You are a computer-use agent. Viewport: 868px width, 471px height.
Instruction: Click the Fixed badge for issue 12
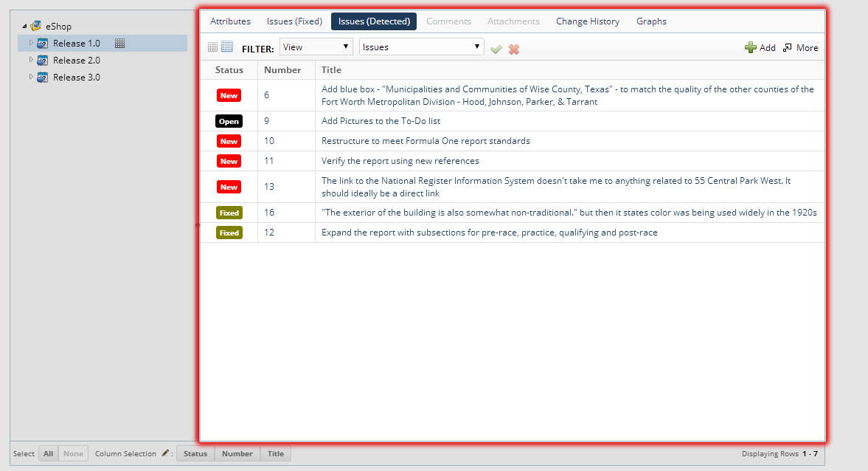tap(229, 233)
